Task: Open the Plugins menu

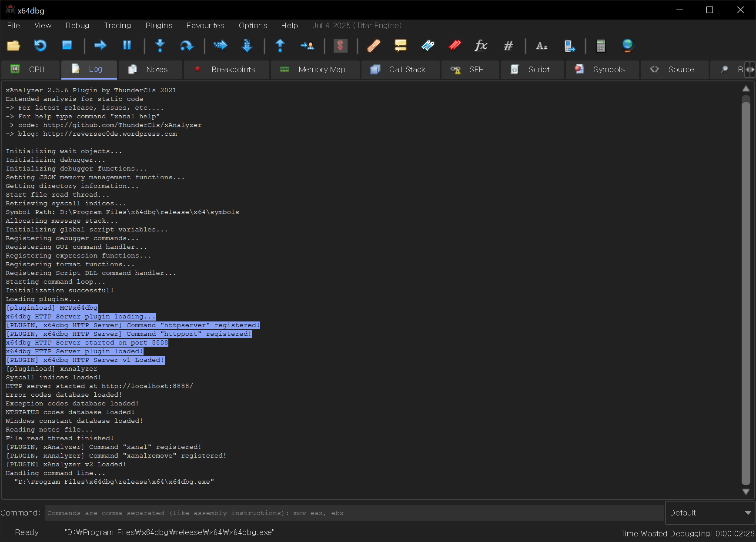Action: pos(159,26)
